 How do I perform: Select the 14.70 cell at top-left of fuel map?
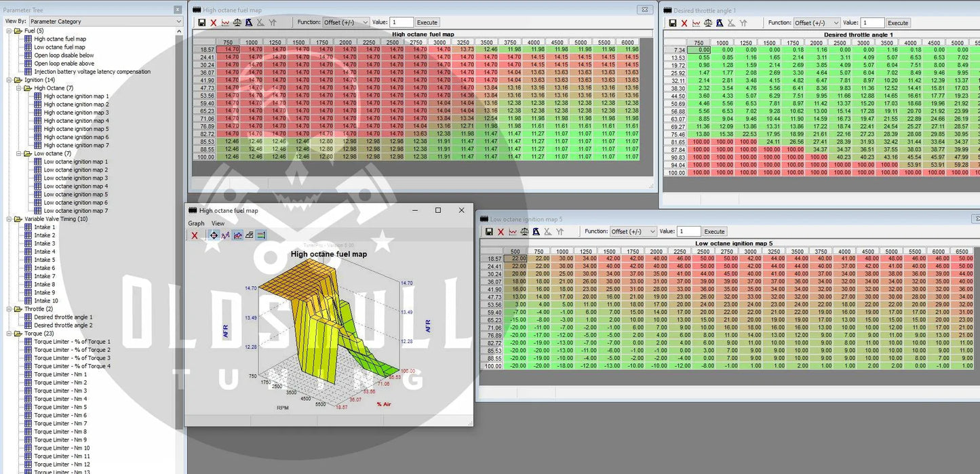[232, 50]
